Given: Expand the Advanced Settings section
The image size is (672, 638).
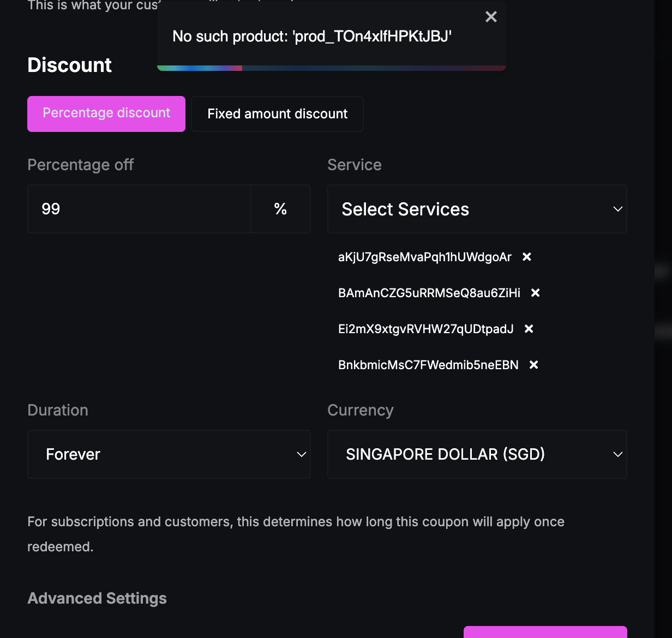Looking at the screenshot, I should (97, 598).
